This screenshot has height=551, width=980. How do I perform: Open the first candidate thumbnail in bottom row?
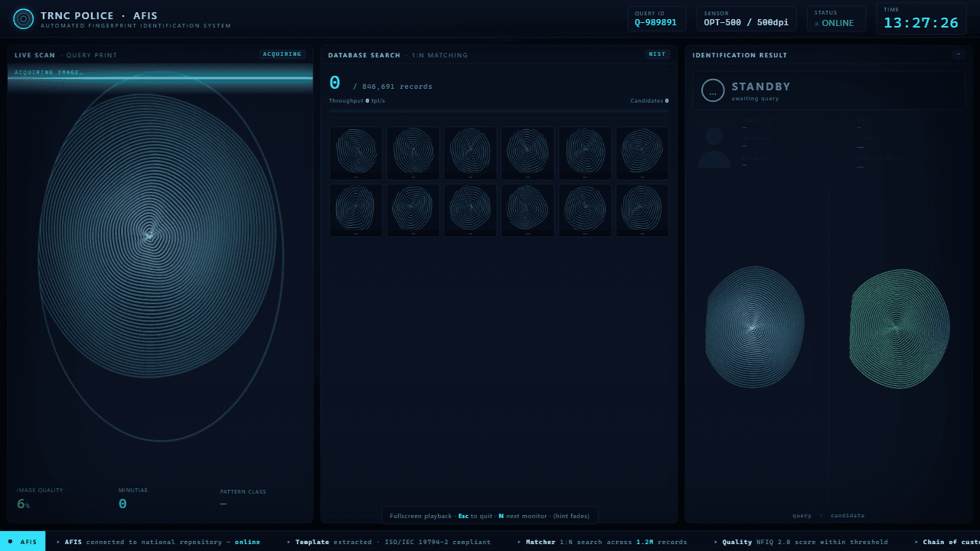(356, 210)
